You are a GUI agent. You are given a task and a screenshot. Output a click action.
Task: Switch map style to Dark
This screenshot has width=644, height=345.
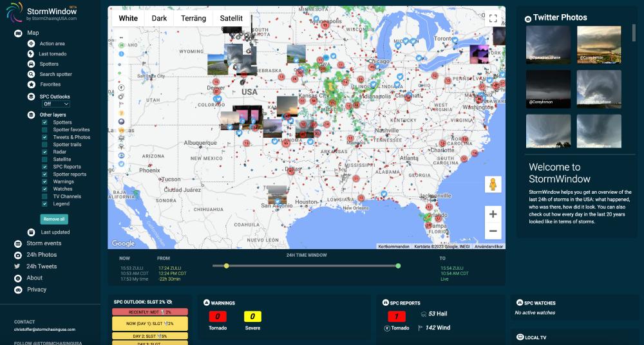click(159, 18)
